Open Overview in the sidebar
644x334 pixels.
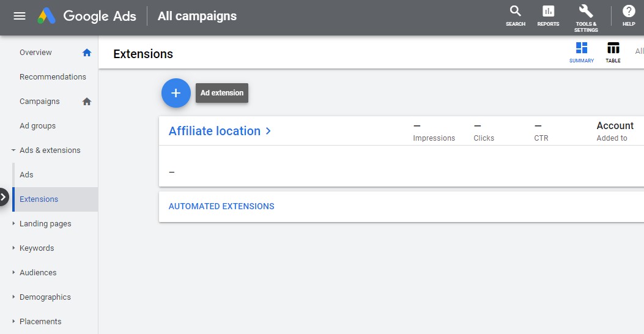pos(35,53)
